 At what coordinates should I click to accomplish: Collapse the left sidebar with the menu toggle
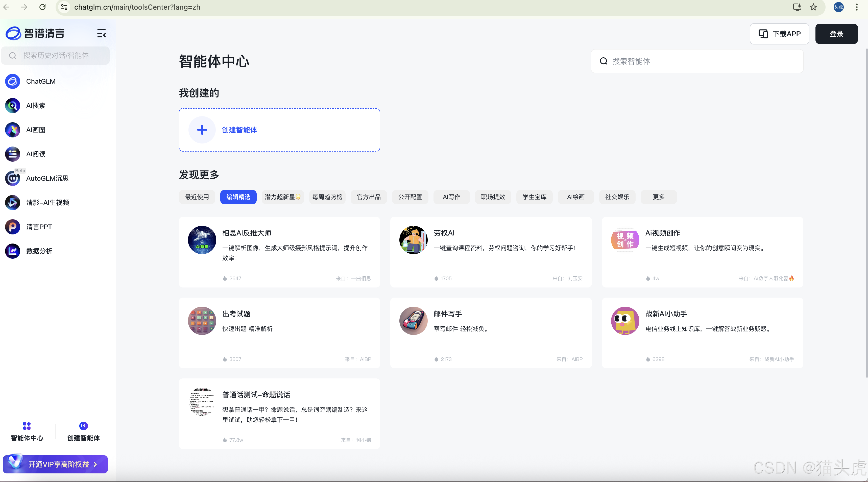[x=101, y=33]
